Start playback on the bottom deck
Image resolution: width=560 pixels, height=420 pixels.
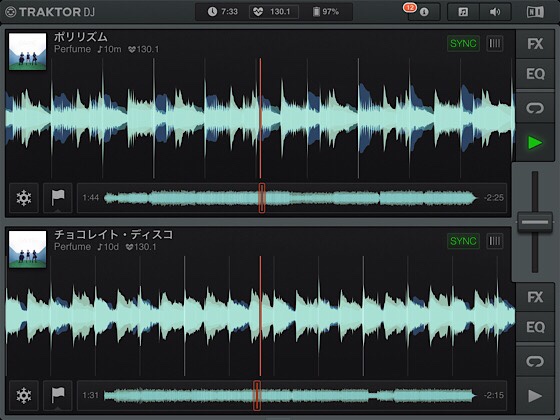tap(535, 396)
